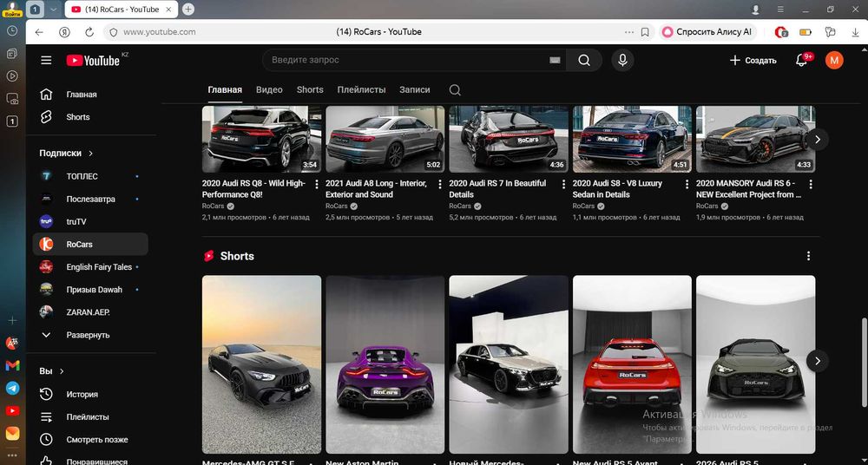Bookmark this page in address bar
868x465 pixels.
pos(645,32)
